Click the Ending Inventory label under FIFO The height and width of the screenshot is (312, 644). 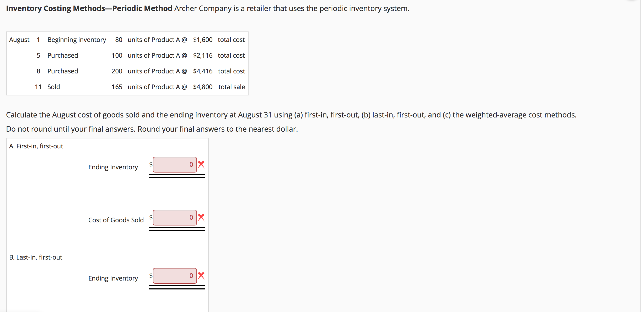tap(113, 167)
